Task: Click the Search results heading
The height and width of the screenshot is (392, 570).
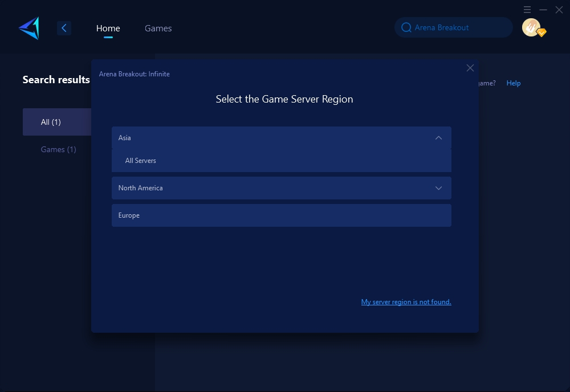Action: pos(56,80)
